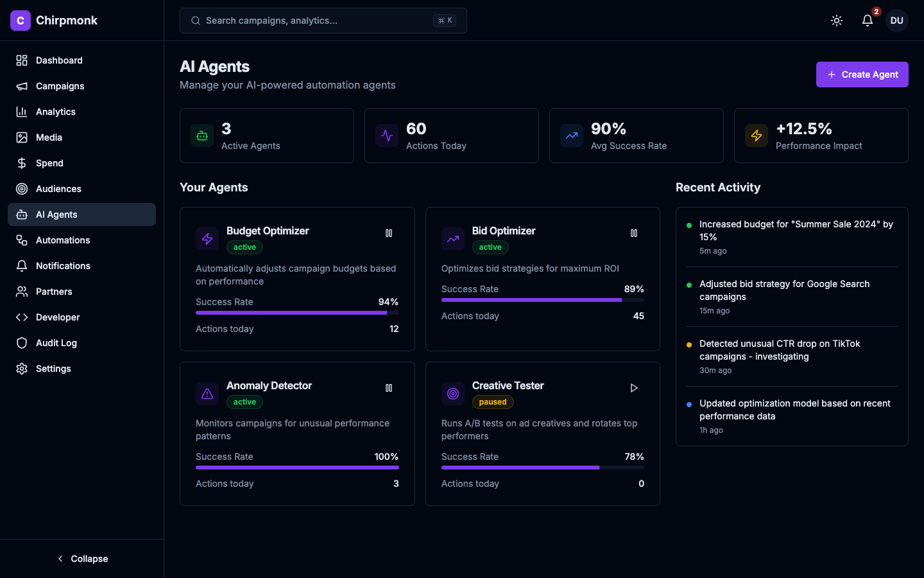
Task: Pause the Budget Optimizer agent
Action: click(389, 233)
